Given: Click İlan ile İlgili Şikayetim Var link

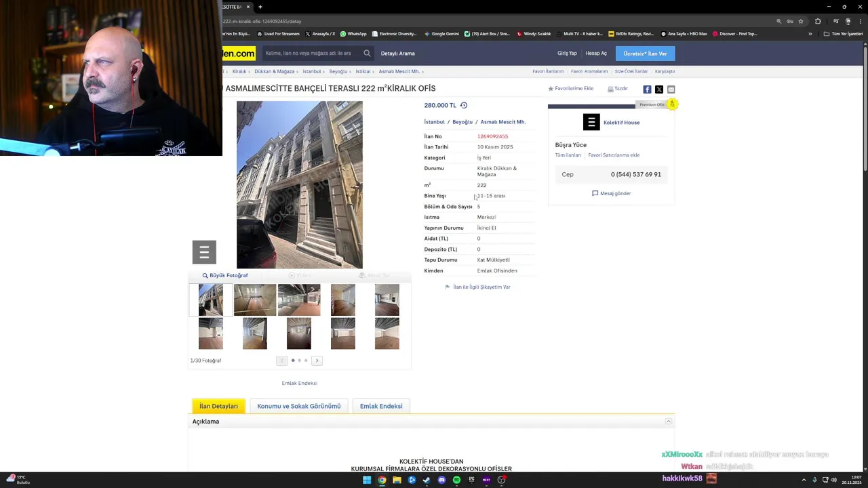Looking at the screenshot, I should (x=477, y=287).
